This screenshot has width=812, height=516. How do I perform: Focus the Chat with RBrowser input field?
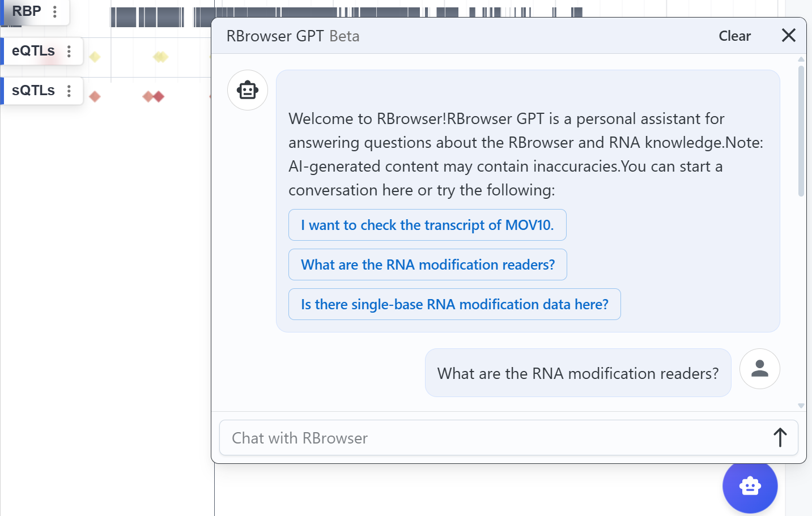coord(493,438)
